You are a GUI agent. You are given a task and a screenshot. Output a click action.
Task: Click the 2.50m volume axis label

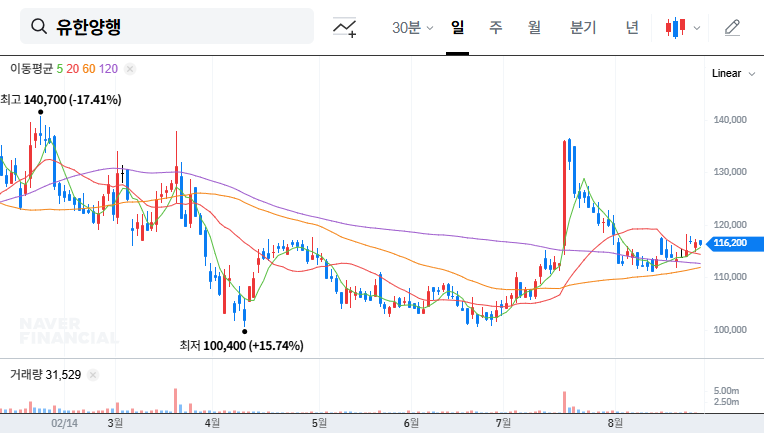tap(726, 402)
